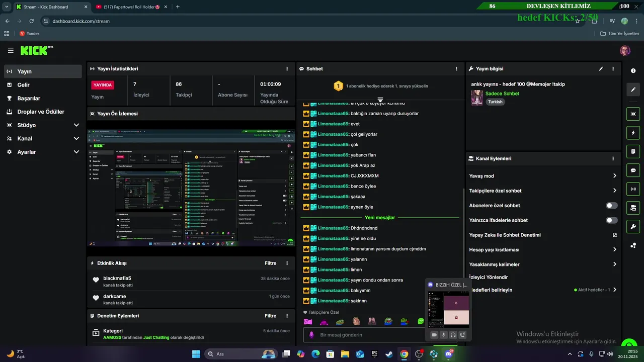Open the Chrome tab list dropdown
Screen dimensions: 644x362
[7, 7]
